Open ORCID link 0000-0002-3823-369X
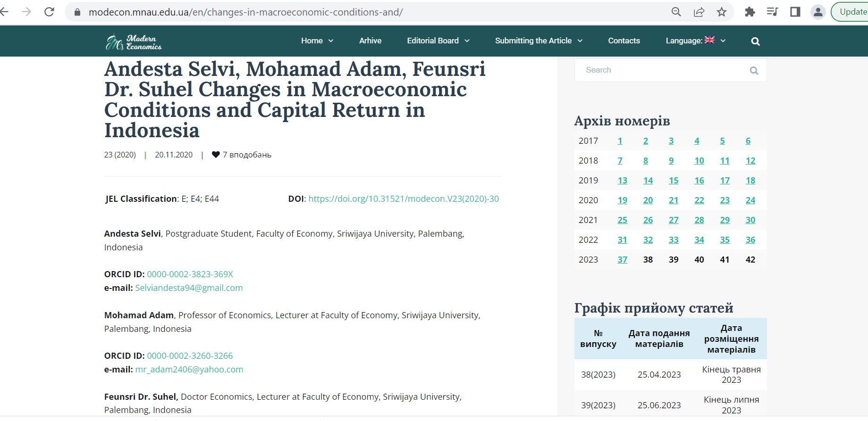 (190, 274)
